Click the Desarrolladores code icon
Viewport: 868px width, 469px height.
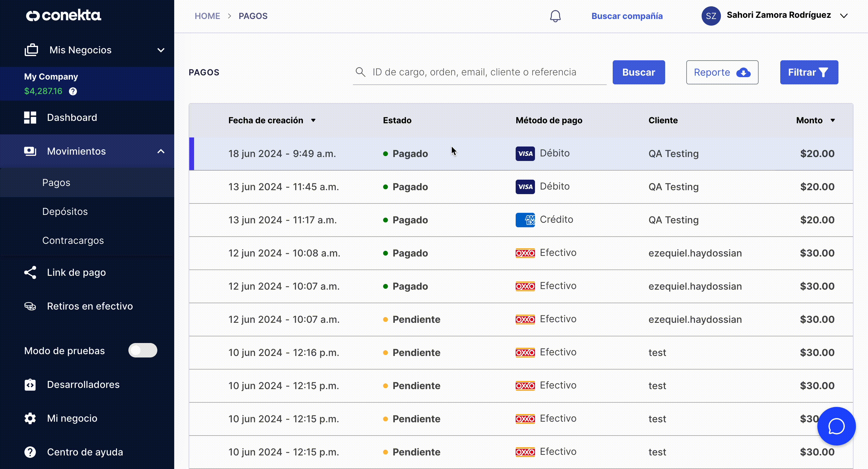(30, 384)
